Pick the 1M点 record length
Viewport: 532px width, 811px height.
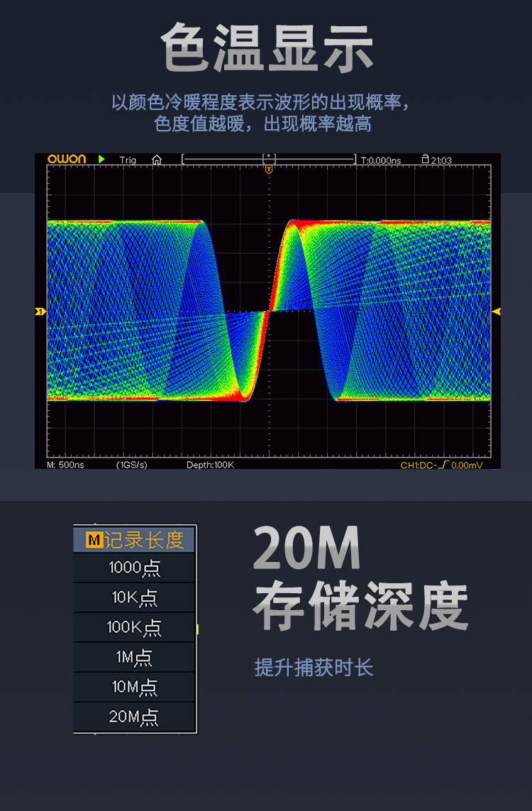(x=134, y=658)
